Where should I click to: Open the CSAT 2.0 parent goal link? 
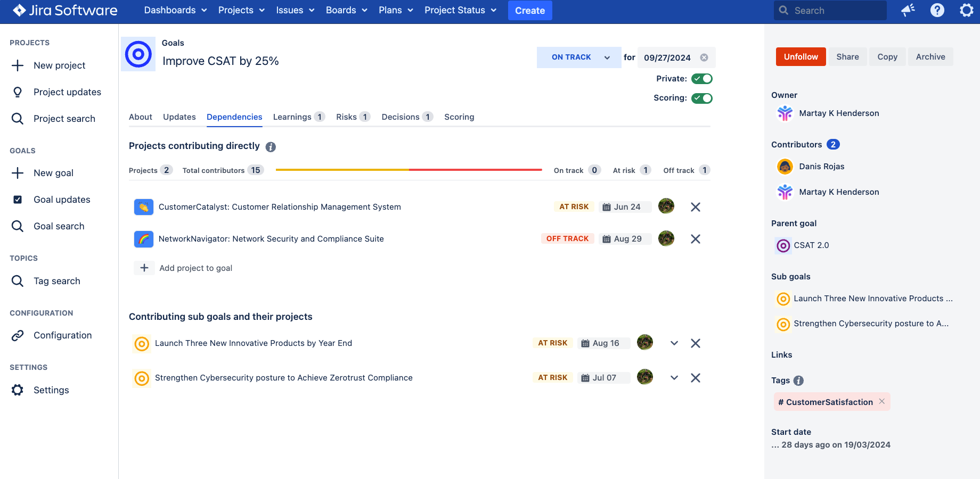811,245
